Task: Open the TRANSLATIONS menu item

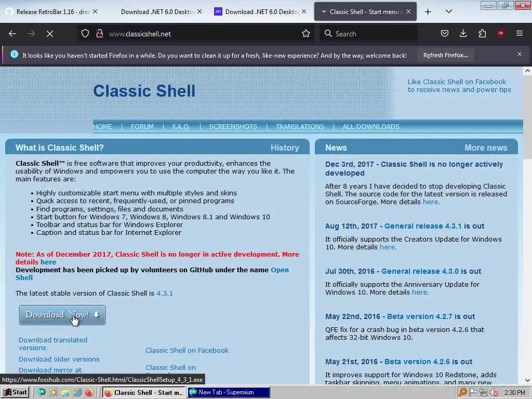Action: click(x=300, y=127)
